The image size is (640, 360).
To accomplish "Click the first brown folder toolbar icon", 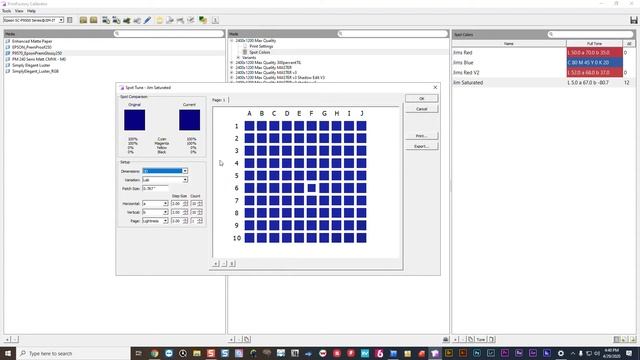I will click(x=83, y=20).
